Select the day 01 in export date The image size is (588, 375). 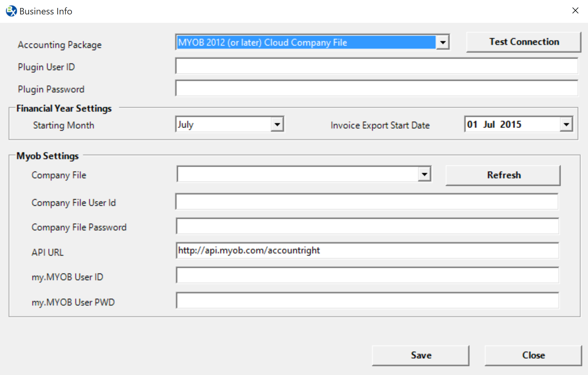pos(472,124)
